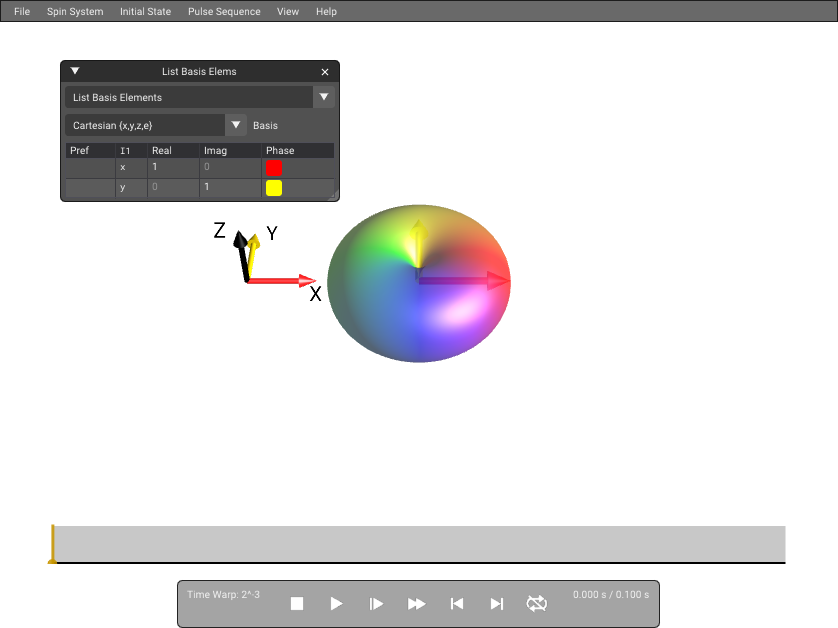This screenshot has width=838, height=628.
Task: Select the Imag value field for y
Action: click(230, 187)
